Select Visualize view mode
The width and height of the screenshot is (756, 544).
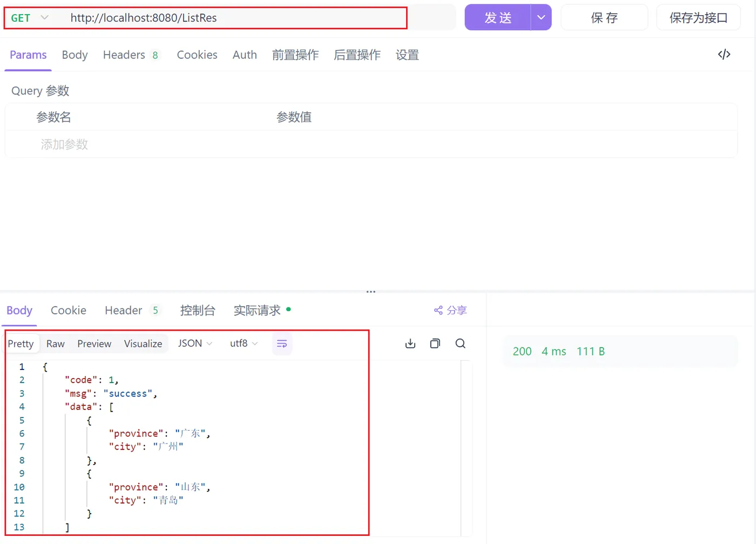(x=143, y=344)
